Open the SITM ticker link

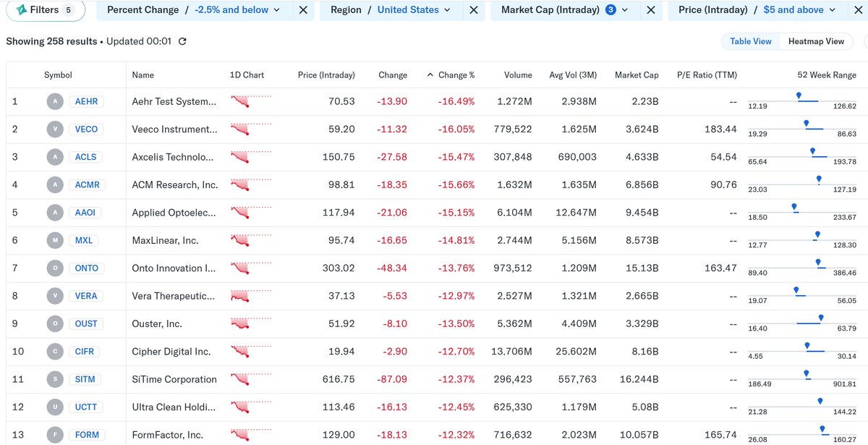coord(85,379)
